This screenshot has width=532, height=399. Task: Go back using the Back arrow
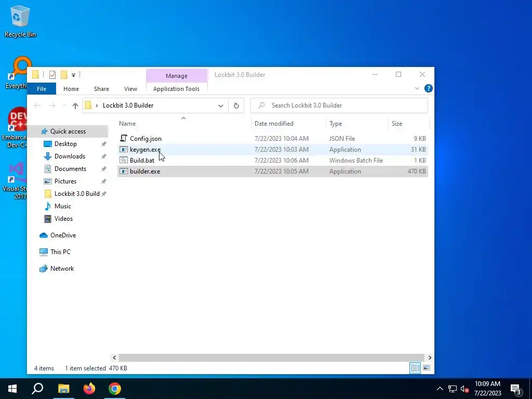37,105
